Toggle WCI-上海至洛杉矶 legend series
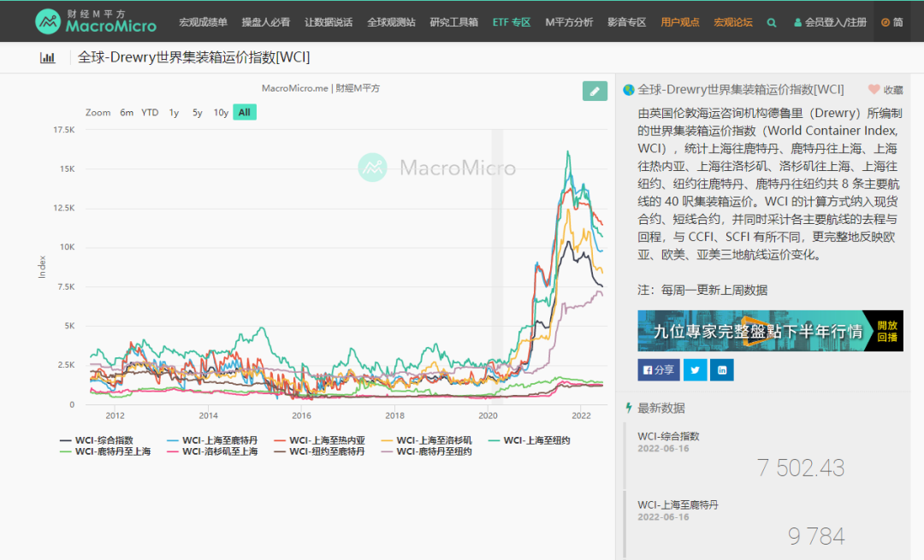This screenshot has height=560, width=924. coord(427,439)
